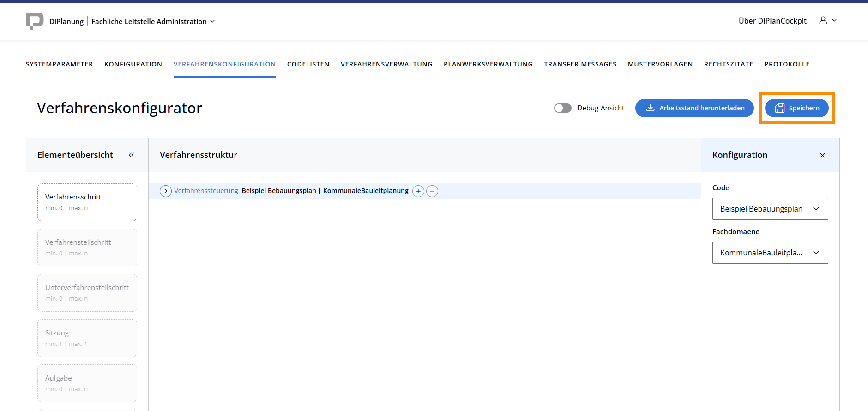This screenshot has width=868, height=411.
Task: Click the minus icon next to Verfahrenssteuerung
Action: (432, 191)
